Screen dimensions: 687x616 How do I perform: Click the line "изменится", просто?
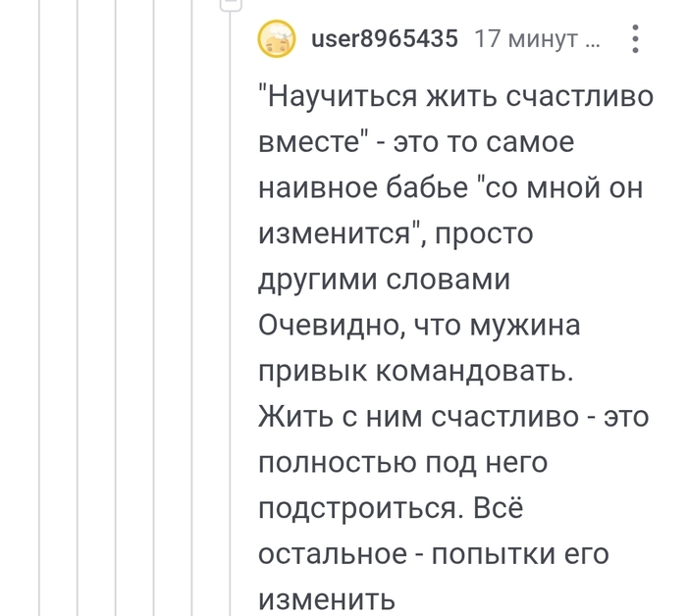[x=395, y=234]
